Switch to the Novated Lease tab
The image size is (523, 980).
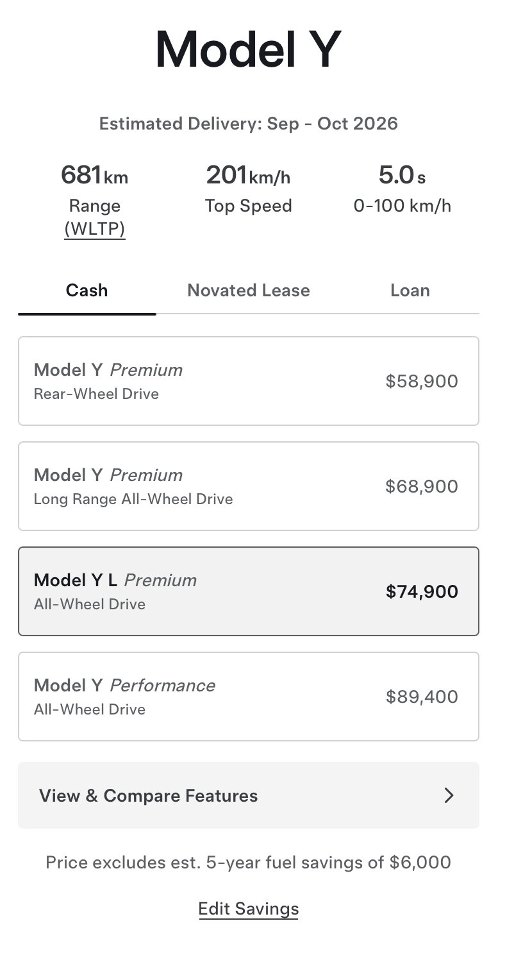[x=249, y=291]
